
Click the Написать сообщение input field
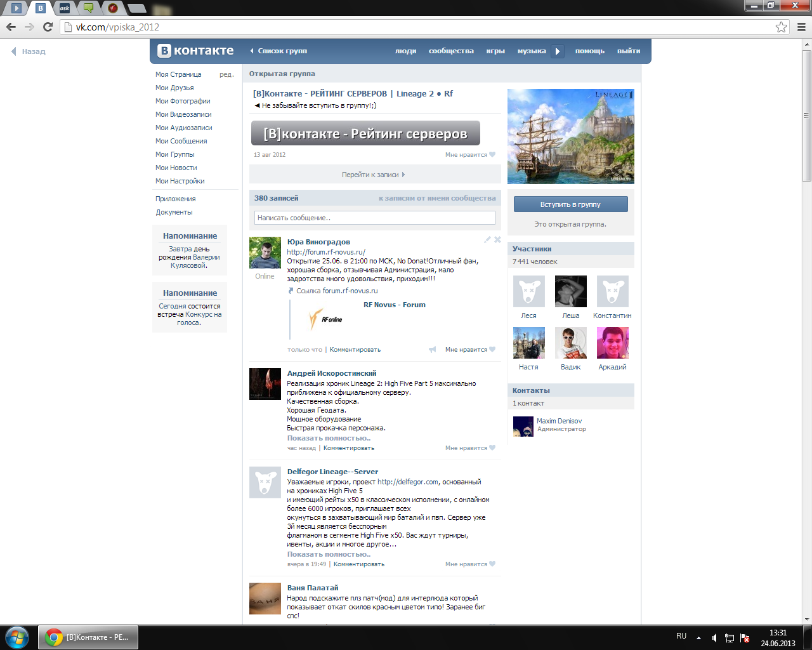(375, 218)
